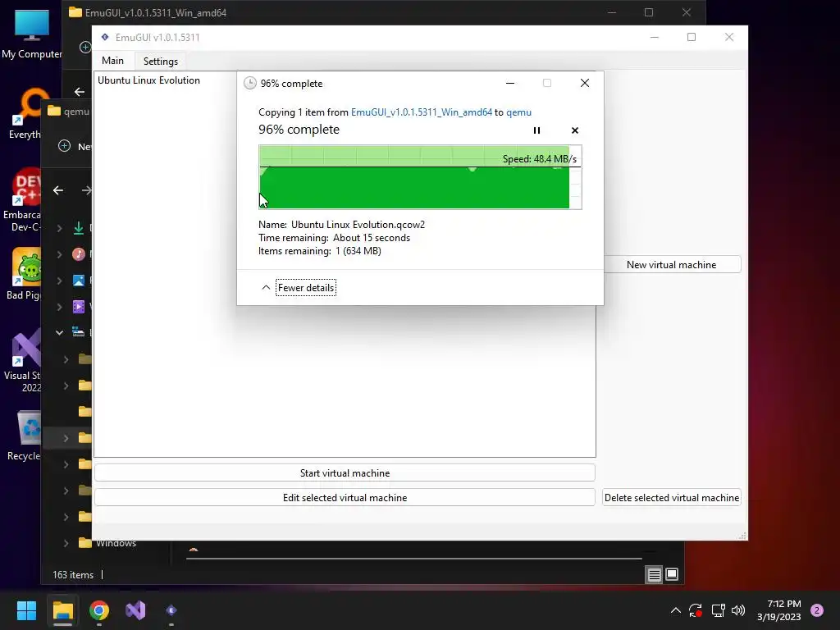Open the network tray icon
The height and width of the screenshot is (630, 840).
coord(718,610)
